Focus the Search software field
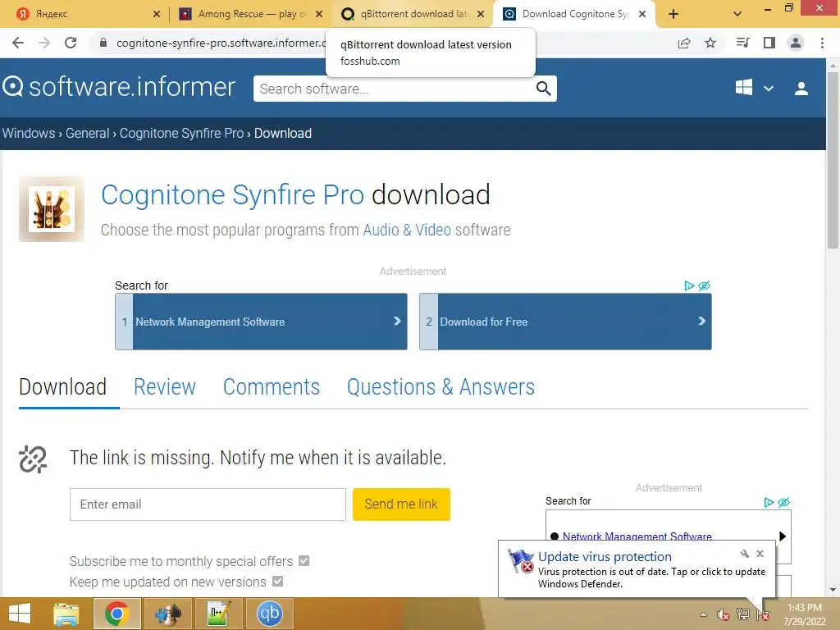Screen dimensions: 840x630 395,89
